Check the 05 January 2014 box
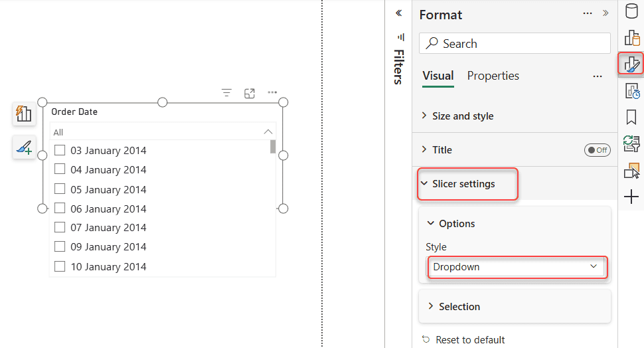The height and width of the screenshot is (348, 644). coord(60,189)
